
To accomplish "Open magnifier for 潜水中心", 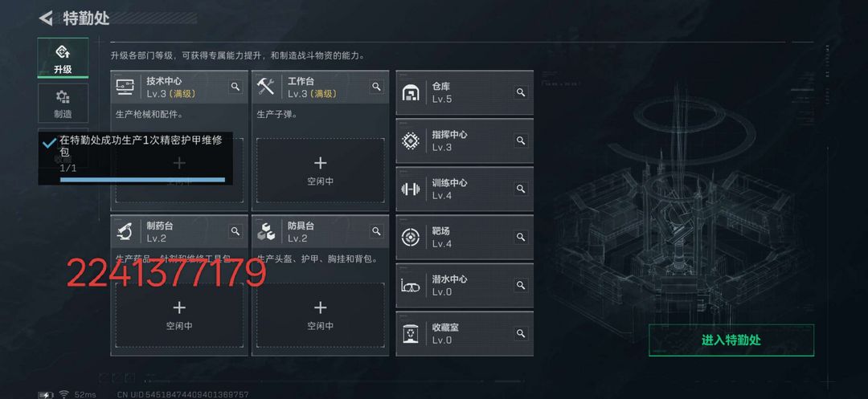I will pyautogui.click(x=520, y=285).
